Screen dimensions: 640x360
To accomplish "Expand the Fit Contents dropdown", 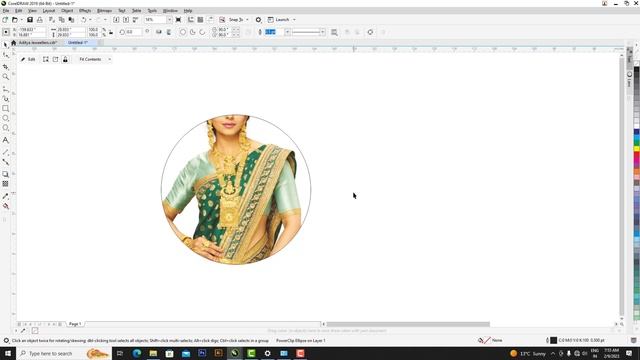I will 109,59.
